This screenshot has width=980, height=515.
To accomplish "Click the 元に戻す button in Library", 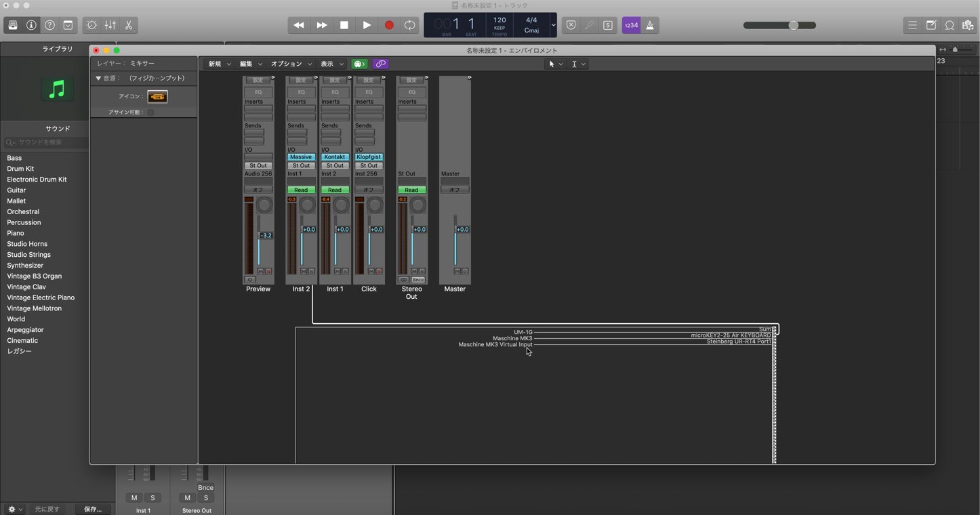I will 47,509.
